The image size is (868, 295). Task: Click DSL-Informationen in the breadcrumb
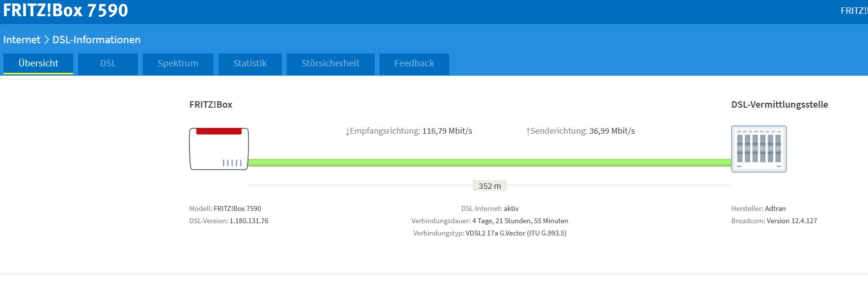[96, 40]
